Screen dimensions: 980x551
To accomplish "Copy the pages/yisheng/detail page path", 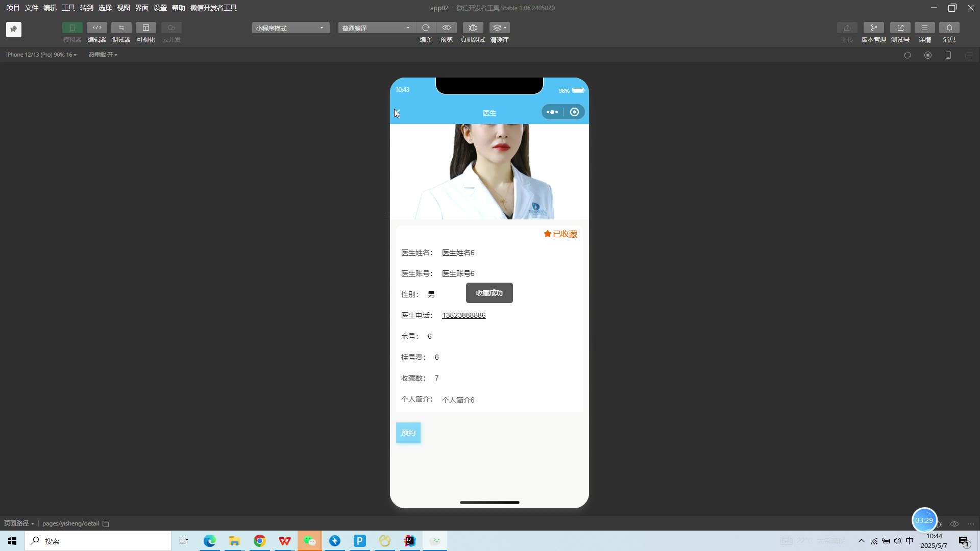I will (106, 524).
